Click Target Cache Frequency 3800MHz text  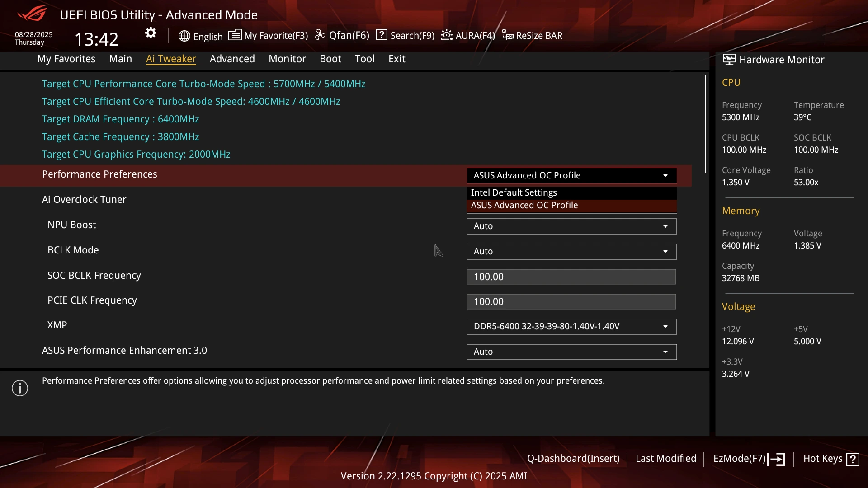click(x=120, y=137)
